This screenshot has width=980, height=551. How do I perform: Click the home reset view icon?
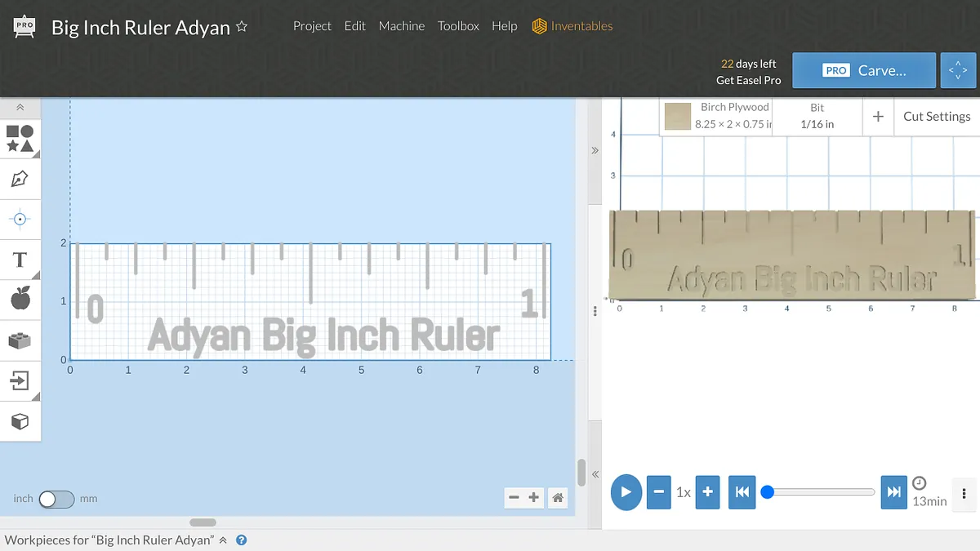point(558,497)
